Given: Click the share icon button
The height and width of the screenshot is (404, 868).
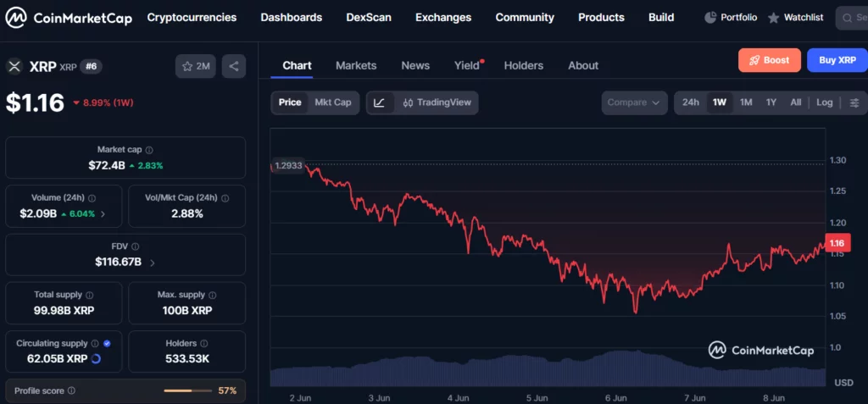Looking at the screenshot, I should (234, 66).
